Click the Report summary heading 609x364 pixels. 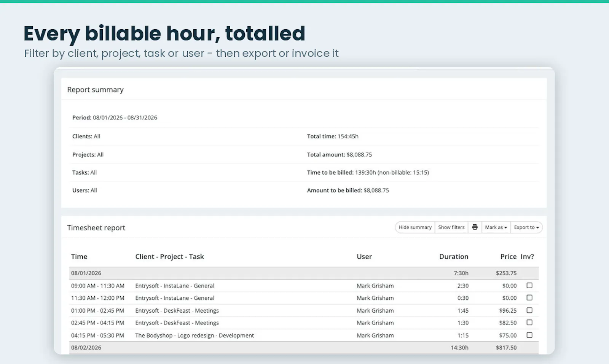pyautogui.click(x=95, y=89)
